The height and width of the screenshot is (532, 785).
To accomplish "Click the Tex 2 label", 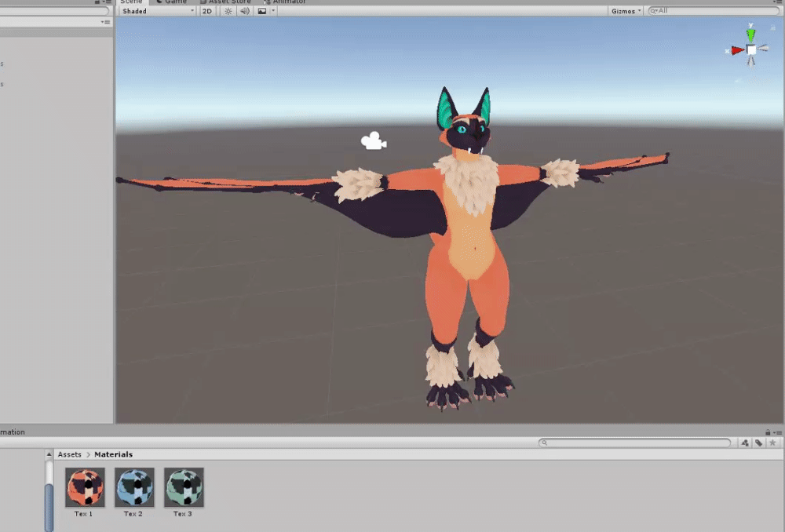I will pos(133,513).
